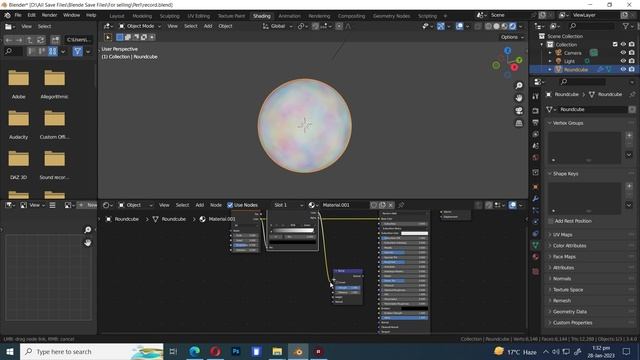The height and width of the screenshot is (360, 640).
Task: Open the View Layer properties tab
Action: click(536, 134)
